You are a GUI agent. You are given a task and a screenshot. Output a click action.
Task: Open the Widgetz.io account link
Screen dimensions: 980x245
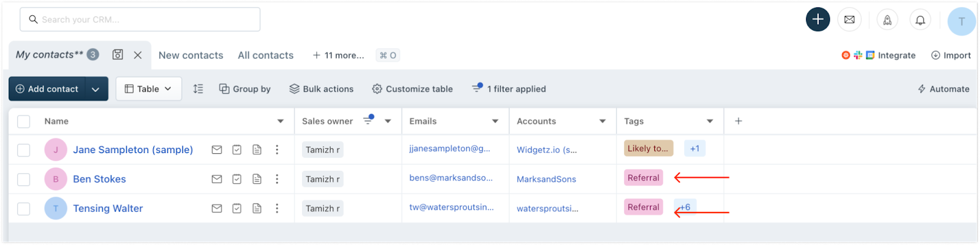coord(547,149)
